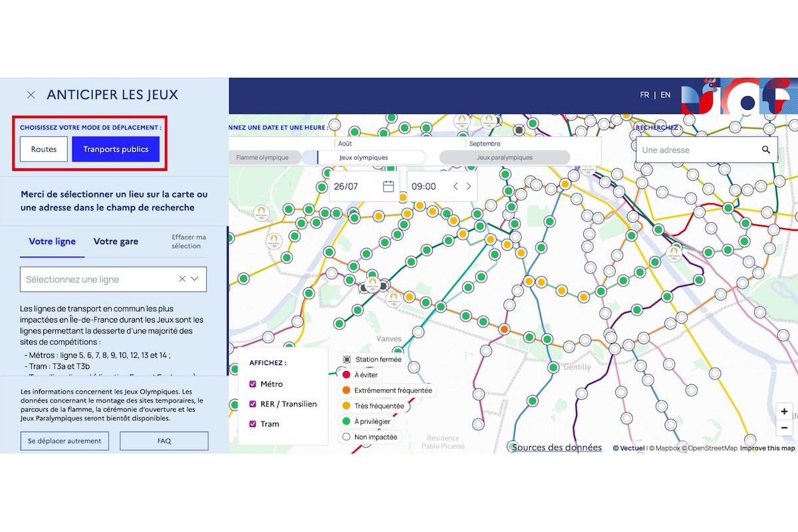
Task: Advance time with right arrow
Action: coord(469,186)
